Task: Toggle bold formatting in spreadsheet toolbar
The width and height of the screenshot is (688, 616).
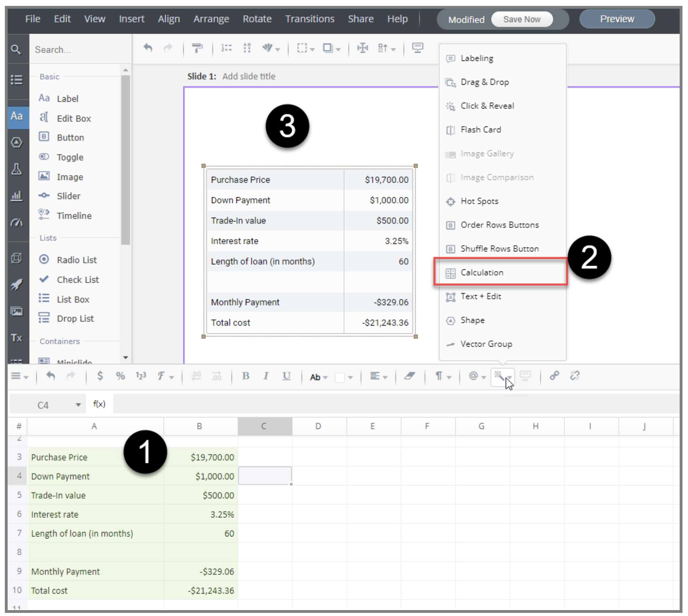Action: (x=245, y=376)
